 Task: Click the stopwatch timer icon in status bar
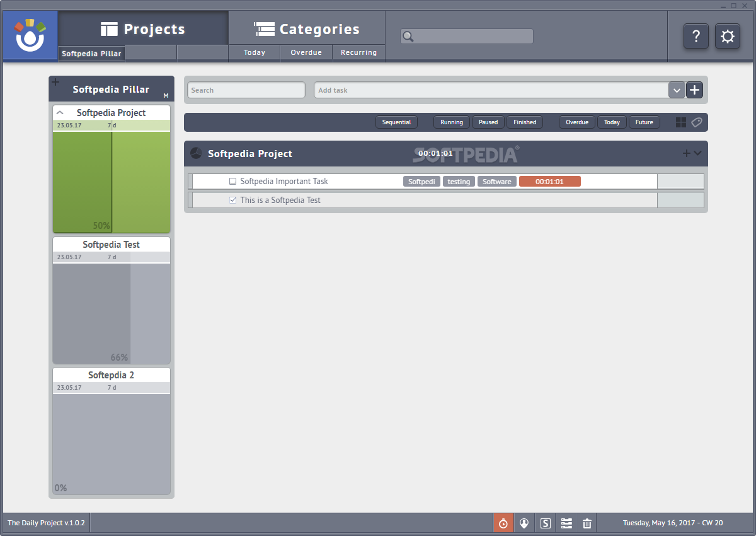pos(503,523)
